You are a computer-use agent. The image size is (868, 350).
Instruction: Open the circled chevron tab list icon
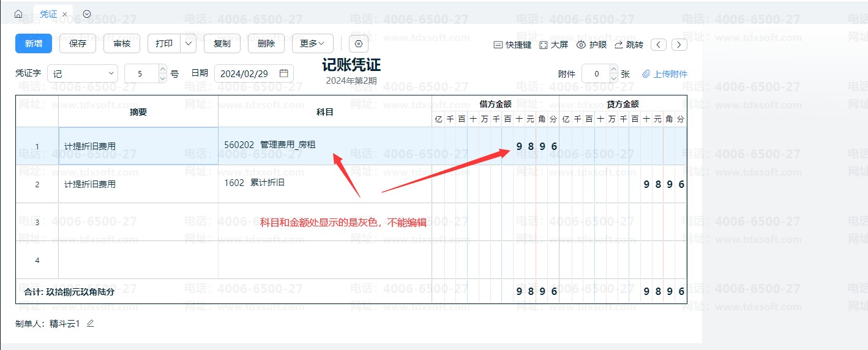pos(86,13)
